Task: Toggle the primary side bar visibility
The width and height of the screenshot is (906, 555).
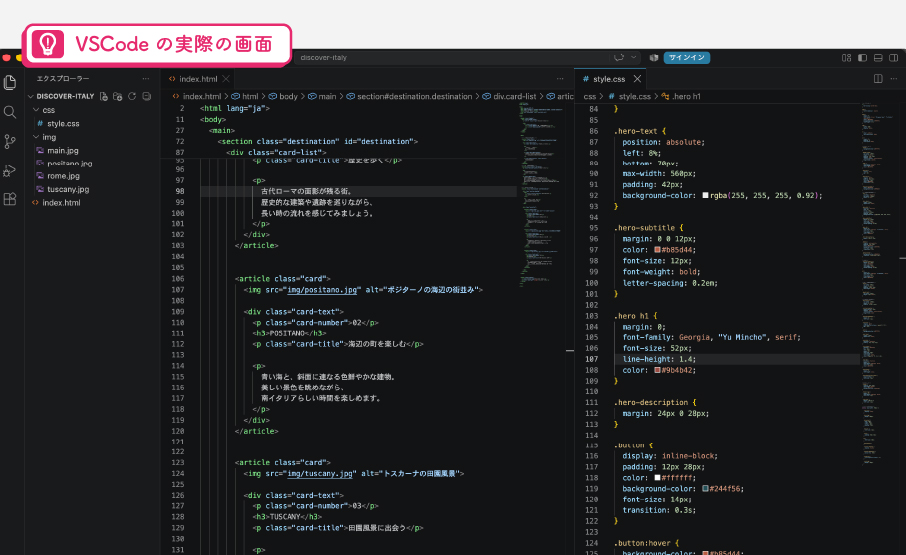Action: (863, 58)
